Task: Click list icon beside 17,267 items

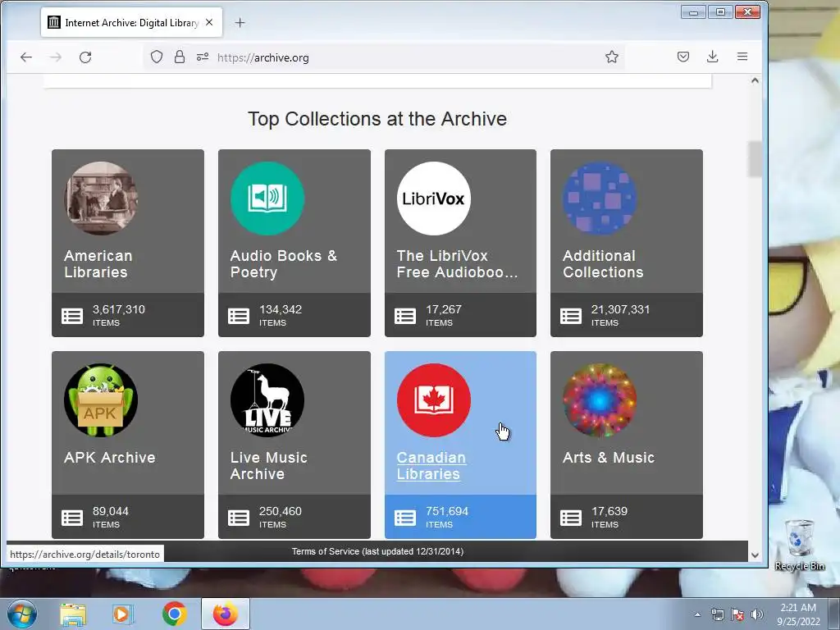Action: click(405, 316)
